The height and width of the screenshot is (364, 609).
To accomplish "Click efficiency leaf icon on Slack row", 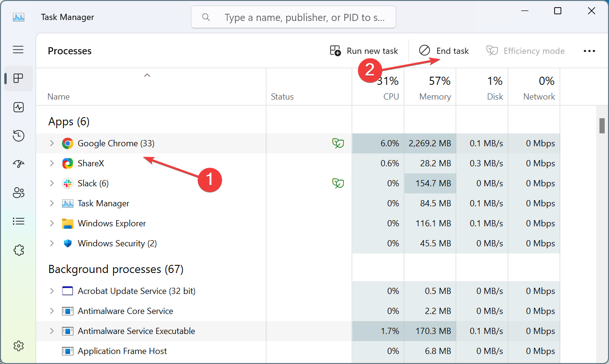I will point(338,183).
